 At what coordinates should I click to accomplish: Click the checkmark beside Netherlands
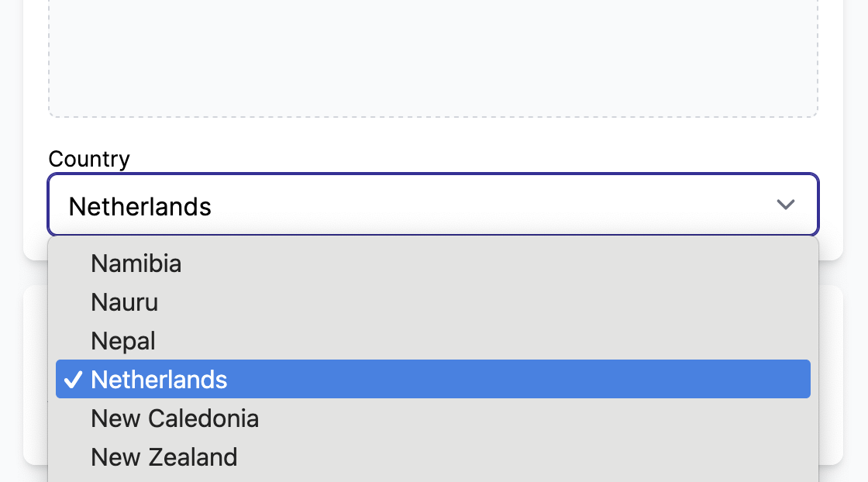coord(73,380)
